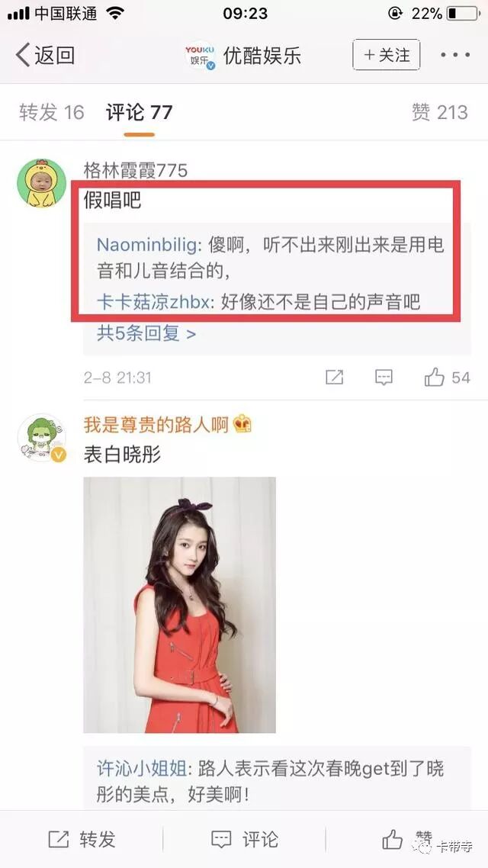
Task: Like the 假唱吧 comment with 54 likes
Action: coord(435,378)
